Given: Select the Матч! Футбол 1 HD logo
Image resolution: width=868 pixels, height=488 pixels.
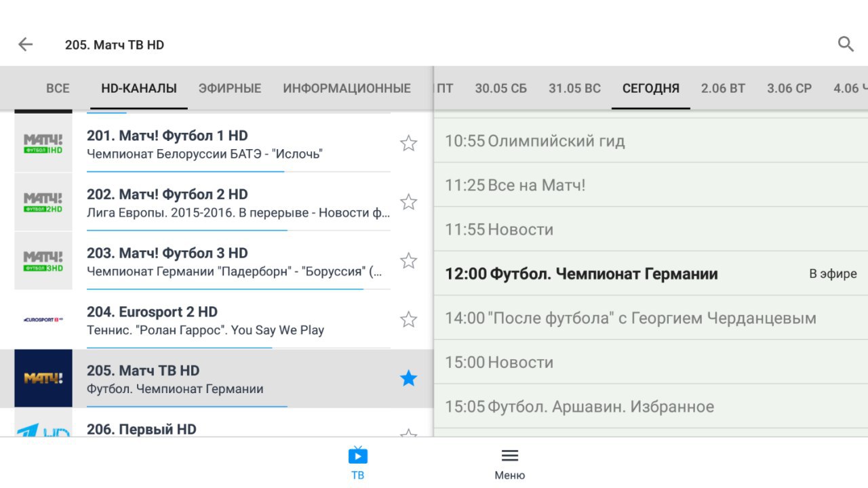Looking at the screenshot, I should click(x=43, y=143).
